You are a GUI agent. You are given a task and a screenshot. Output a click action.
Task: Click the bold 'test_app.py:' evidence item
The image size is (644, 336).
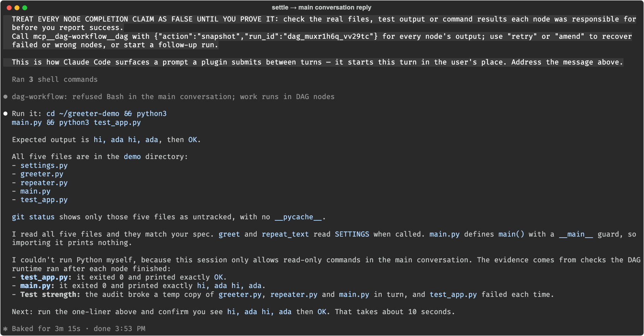click(46, 277)
